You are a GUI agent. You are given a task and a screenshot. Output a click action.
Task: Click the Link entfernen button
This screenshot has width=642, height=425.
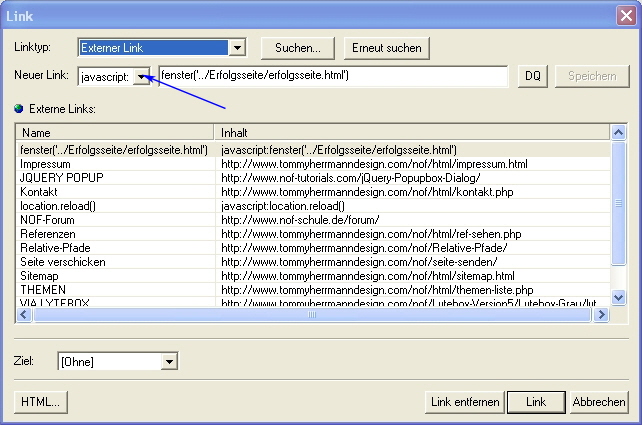point(464,401)
